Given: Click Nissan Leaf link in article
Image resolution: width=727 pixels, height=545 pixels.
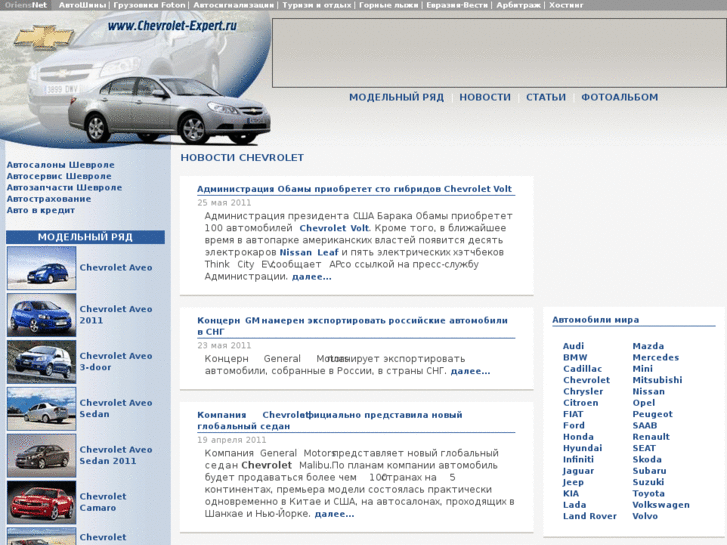Looking at the screenshot, I should (309, 252).
